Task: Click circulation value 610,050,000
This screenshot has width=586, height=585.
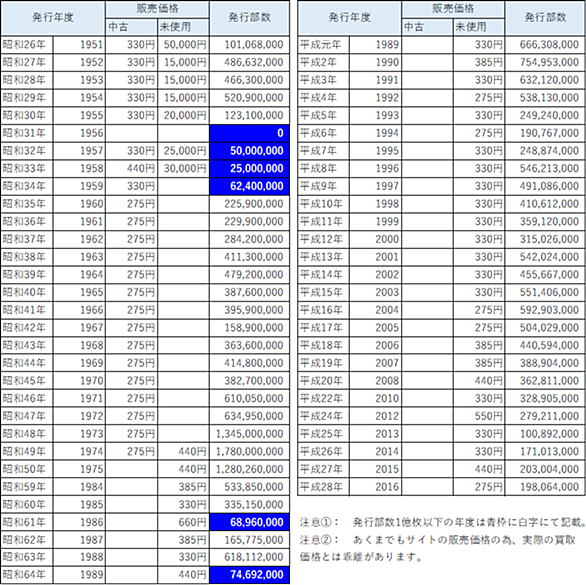Action: [x=249, y=398]
